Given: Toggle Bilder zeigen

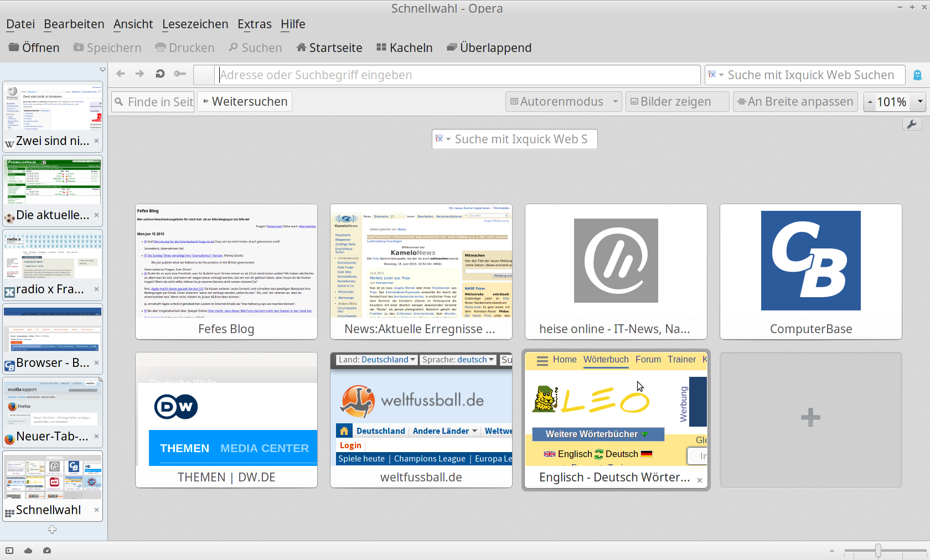Looking at the screenshot, I should pyautogui.click(x=676, y=101).
